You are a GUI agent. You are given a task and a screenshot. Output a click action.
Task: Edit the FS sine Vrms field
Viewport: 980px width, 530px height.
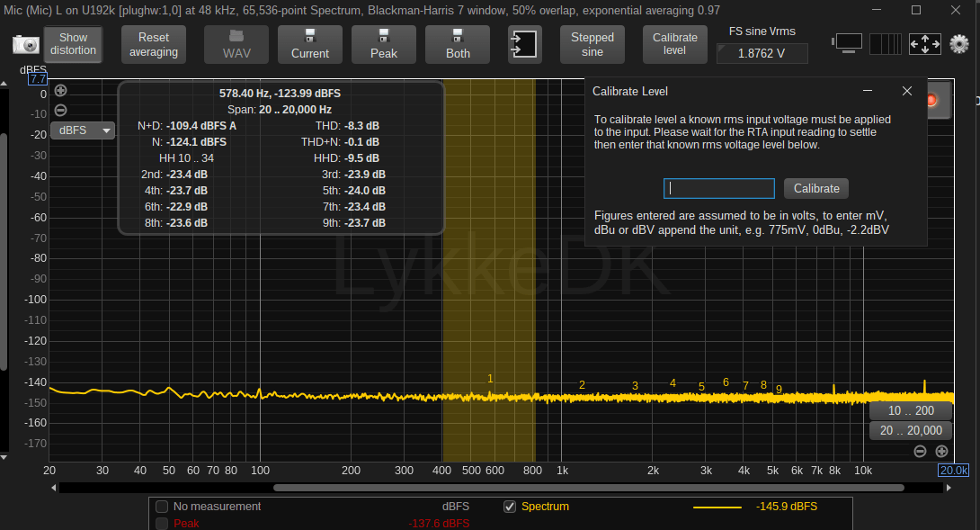pyautogui.click(x=762, y=54)
